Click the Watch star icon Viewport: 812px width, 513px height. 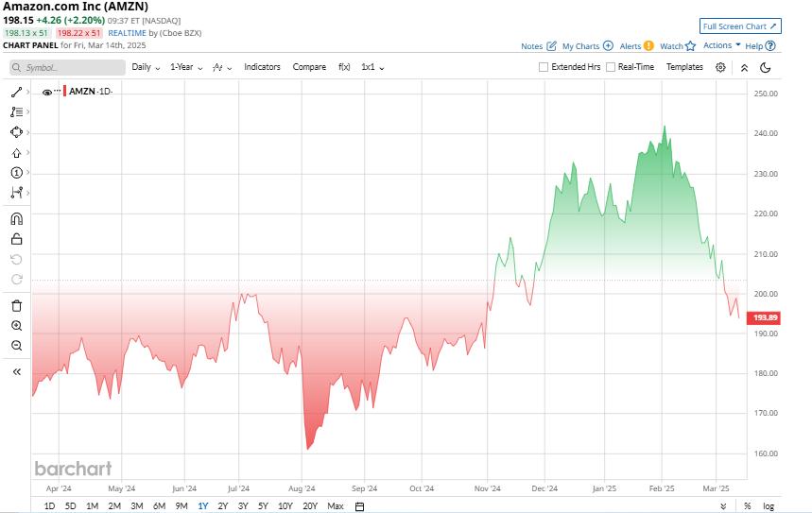click(690, 46)
